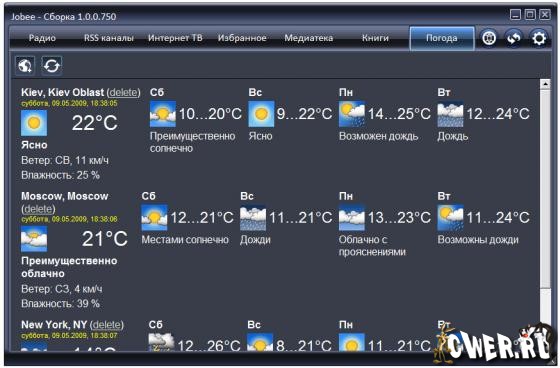
Task: Click Moscow humidity Влажность: 39 %
Action: pyautogui.click(x=60, y=304)
